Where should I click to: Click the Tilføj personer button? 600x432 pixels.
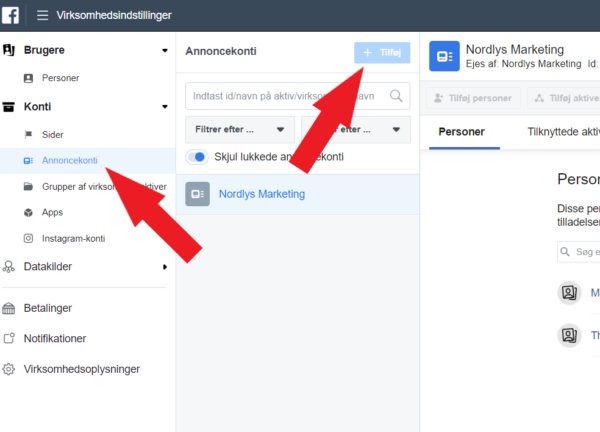click(x=473, y=98)
